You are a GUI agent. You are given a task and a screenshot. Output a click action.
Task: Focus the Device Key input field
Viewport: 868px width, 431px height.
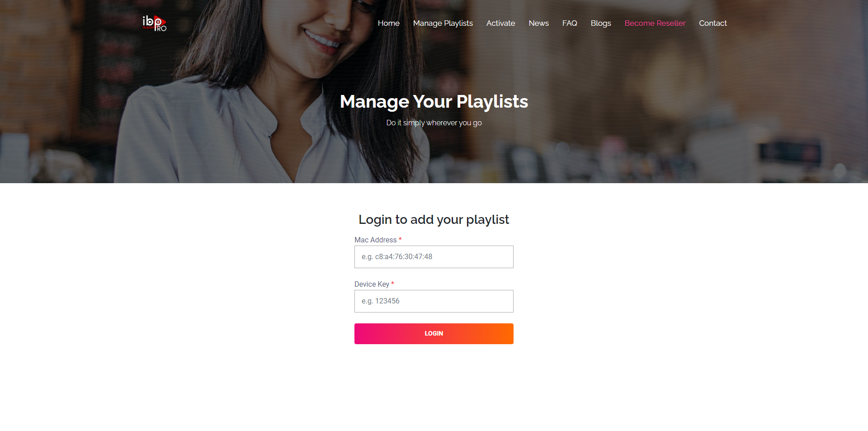pos(434,301)
